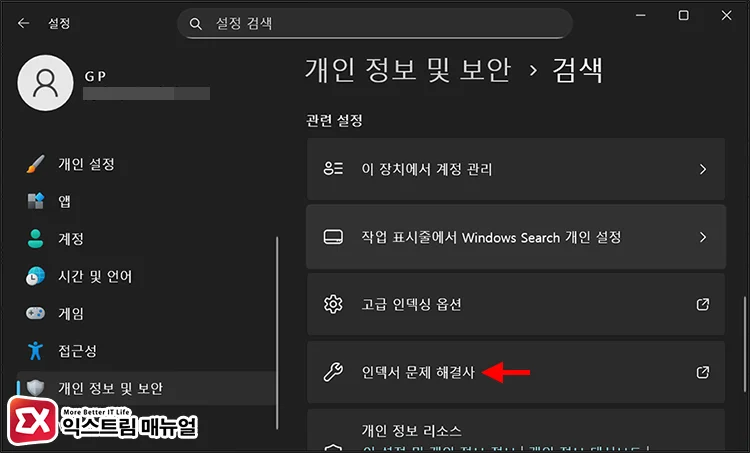Maximize the Settings window

[x=684, y=15]
